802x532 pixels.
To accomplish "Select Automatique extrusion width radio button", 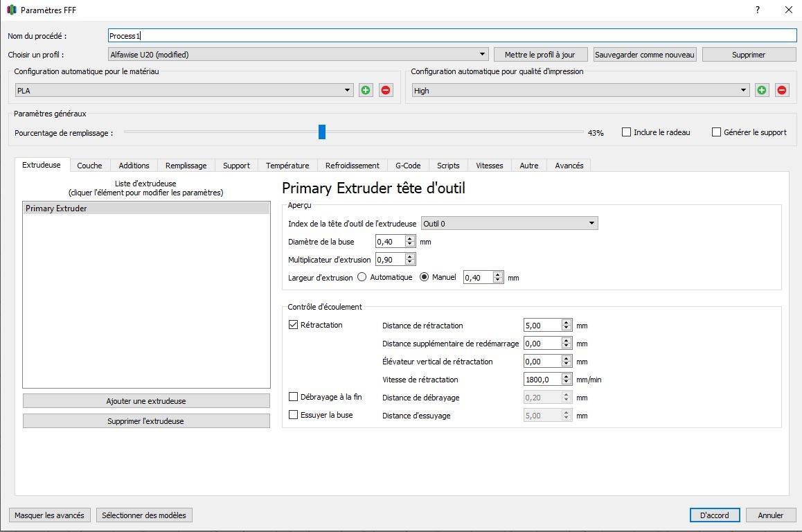I will pyautogui.click(x=362, y=277).
